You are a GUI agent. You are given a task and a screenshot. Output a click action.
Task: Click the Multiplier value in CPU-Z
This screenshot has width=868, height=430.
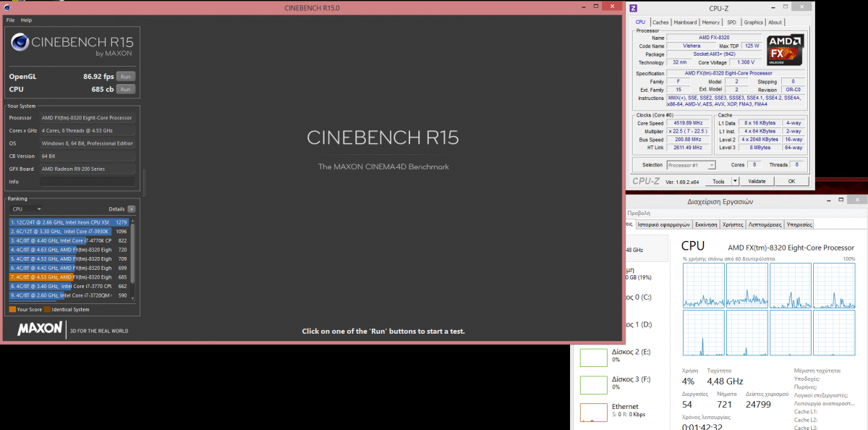(x=687, y=131)
